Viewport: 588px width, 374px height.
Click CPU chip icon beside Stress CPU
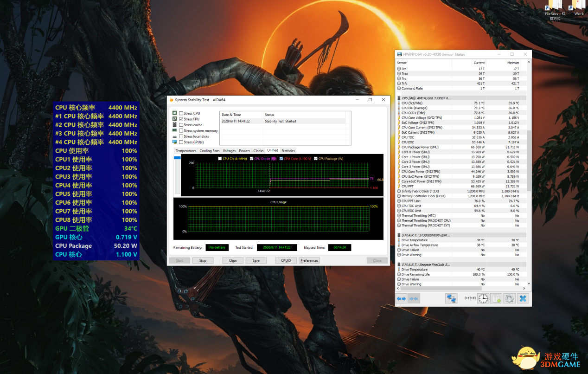click(x=174, y=113)
